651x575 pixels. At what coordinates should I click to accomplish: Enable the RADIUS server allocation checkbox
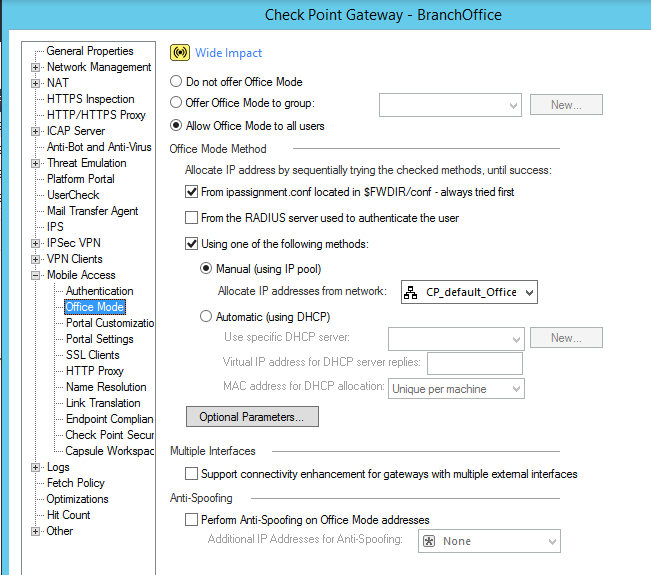pyautogui.click(x=192, y=217)
